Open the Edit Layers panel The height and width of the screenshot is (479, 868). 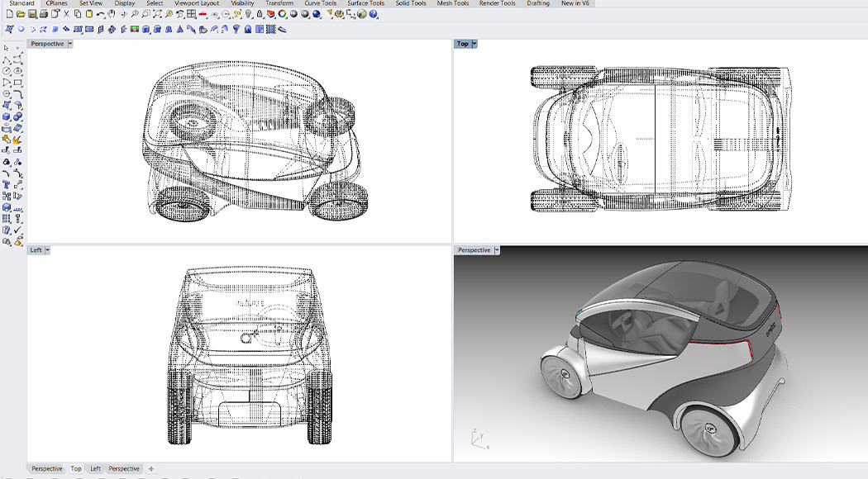coord(270,15)
